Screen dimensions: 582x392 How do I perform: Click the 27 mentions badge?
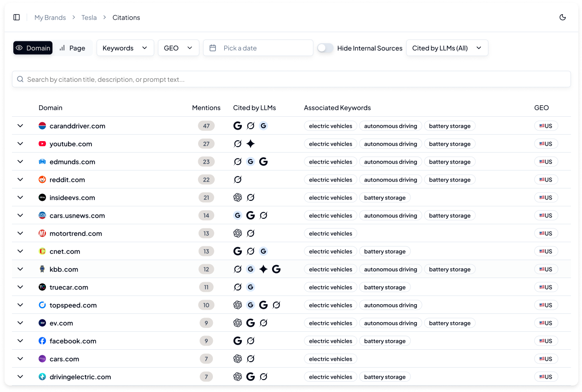(x=206, y=144)
